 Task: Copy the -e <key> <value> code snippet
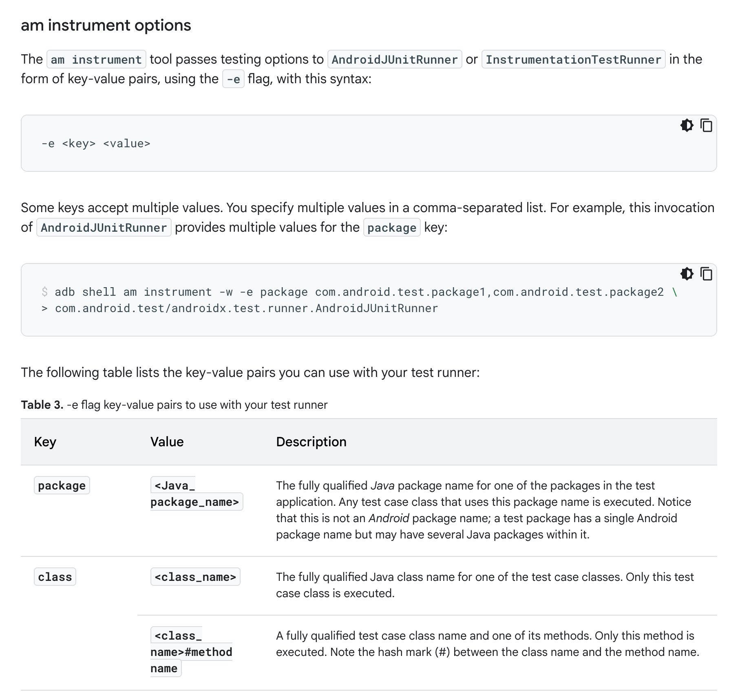tap(706, 125)
